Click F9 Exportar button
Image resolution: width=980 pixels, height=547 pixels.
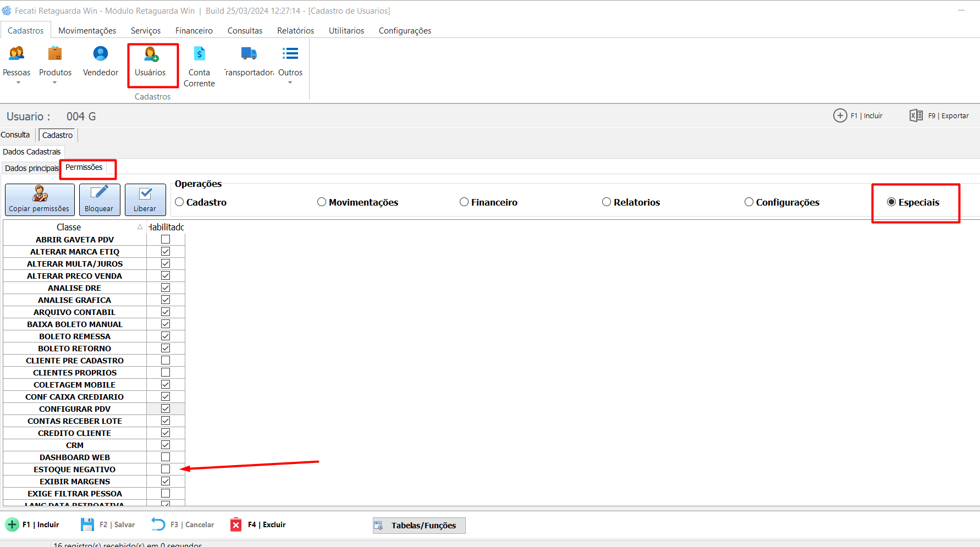(939, 115)
